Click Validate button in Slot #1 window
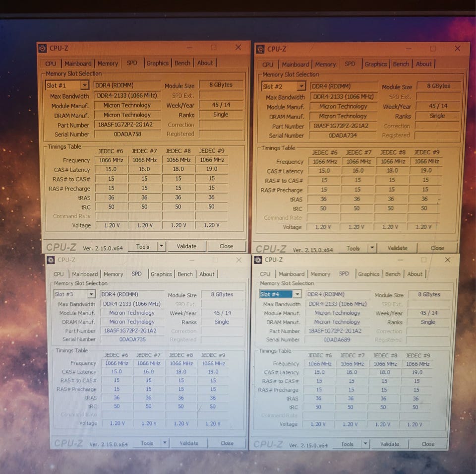The image size is (476, 474). tap(187, 246)
